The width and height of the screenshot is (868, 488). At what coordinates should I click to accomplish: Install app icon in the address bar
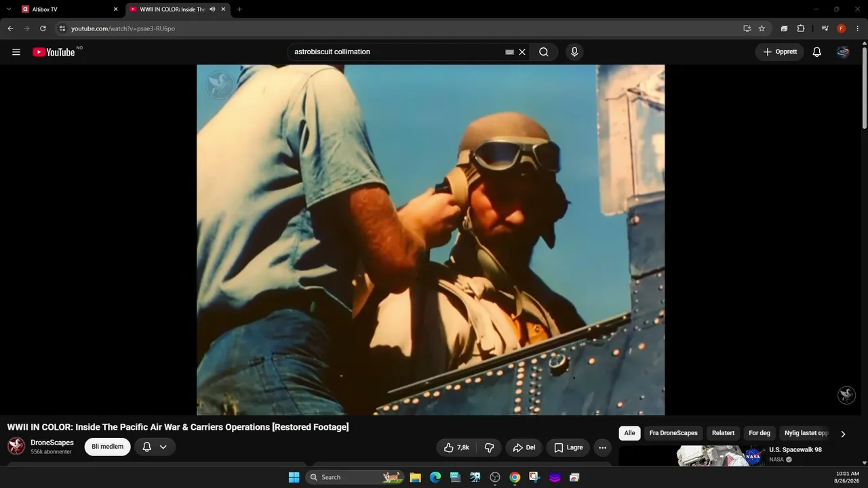click(747, 28)
